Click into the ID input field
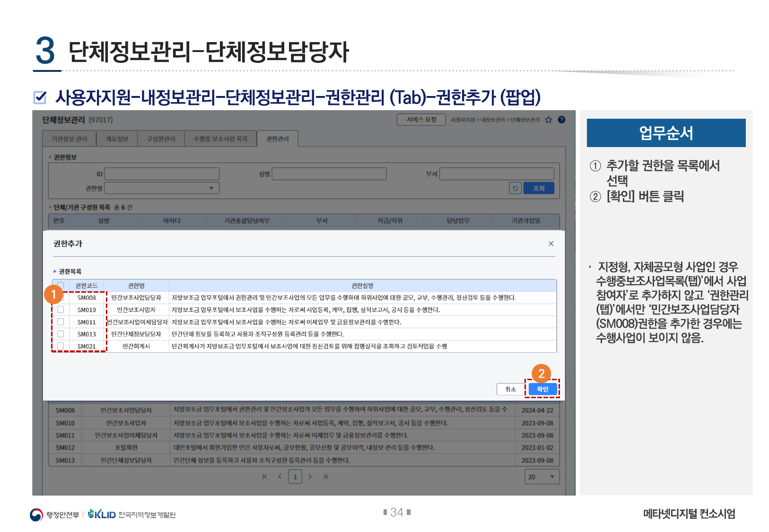 coord(161,174)
